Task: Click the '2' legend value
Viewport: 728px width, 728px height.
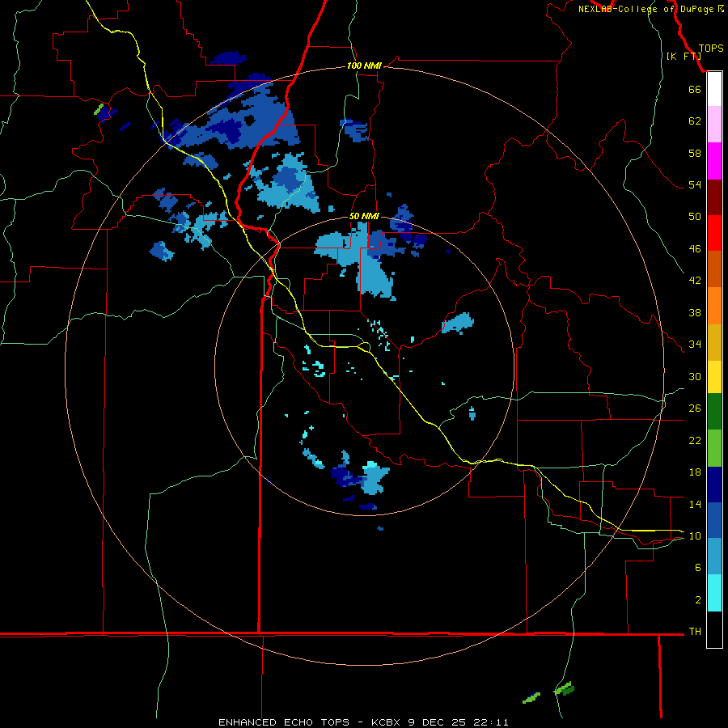Action: tap(698, 599)
